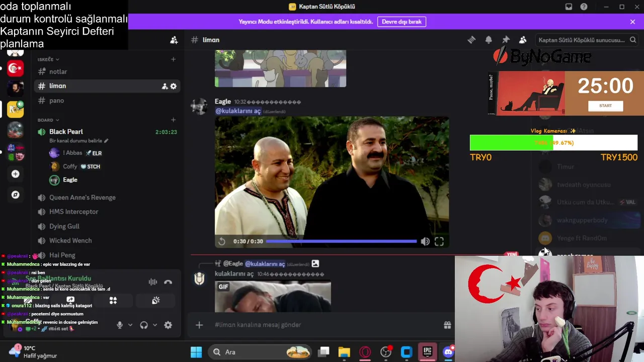Join the Queen Anne's Revenge voice channel
This screenshot has height=362, width=644.
pos(107,198)
